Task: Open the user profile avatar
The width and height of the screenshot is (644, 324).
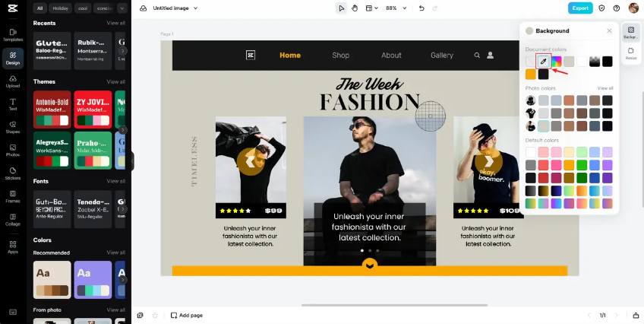Action: (633, 8)
